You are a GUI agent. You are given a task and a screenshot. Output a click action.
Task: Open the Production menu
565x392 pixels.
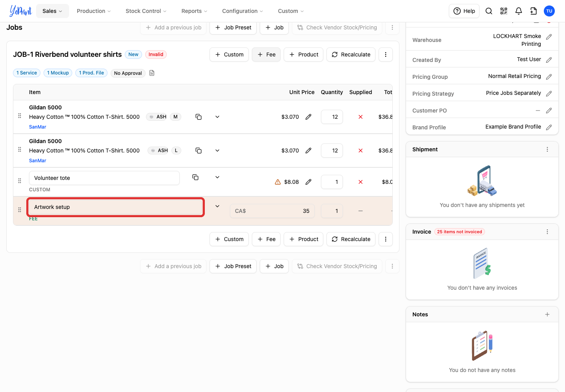tap(94, 11)
